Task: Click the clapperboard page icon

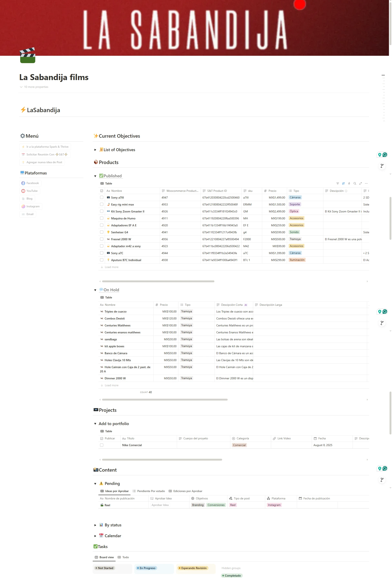Action: coord(28,55)
